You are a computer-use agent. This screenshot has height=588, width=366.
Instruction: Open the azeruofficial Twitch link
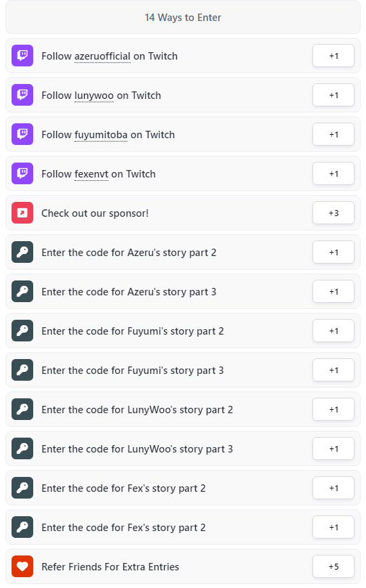coord(102,56)
